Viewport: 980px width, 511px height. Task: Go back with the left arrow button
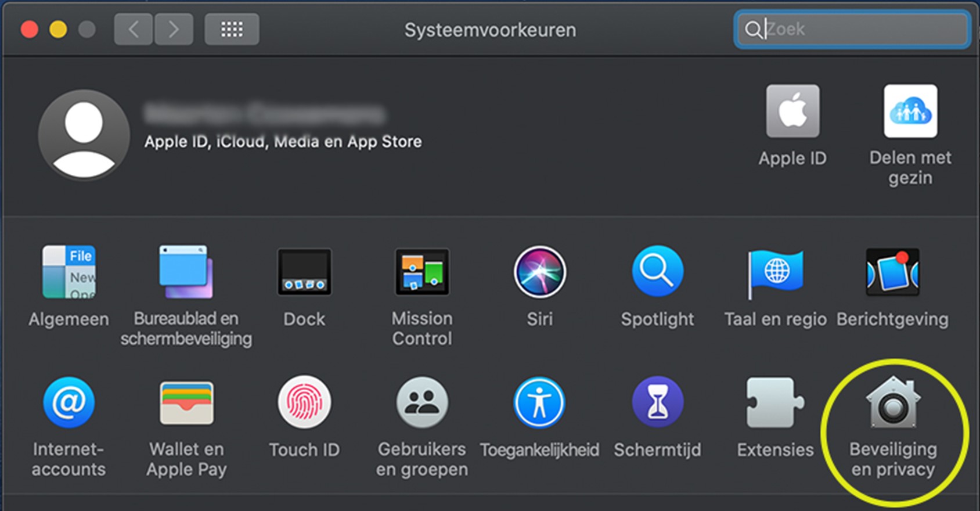[134, 29]
